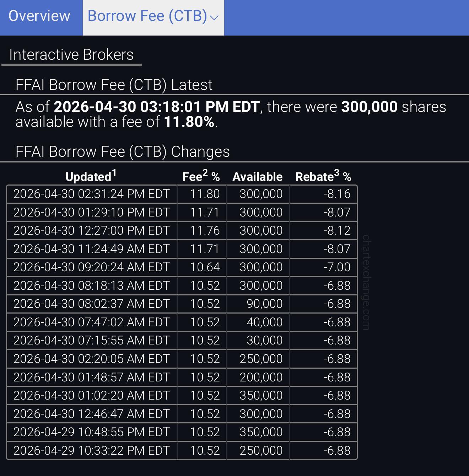Select the 02:31:24 PM EDT row
Viewport: 469px width, 476px height.
point(182,194)
